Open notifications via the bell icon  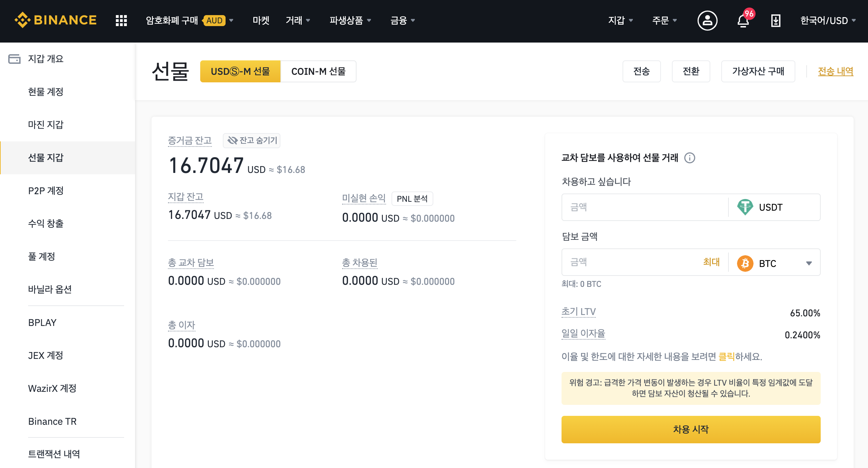[743, 22]
